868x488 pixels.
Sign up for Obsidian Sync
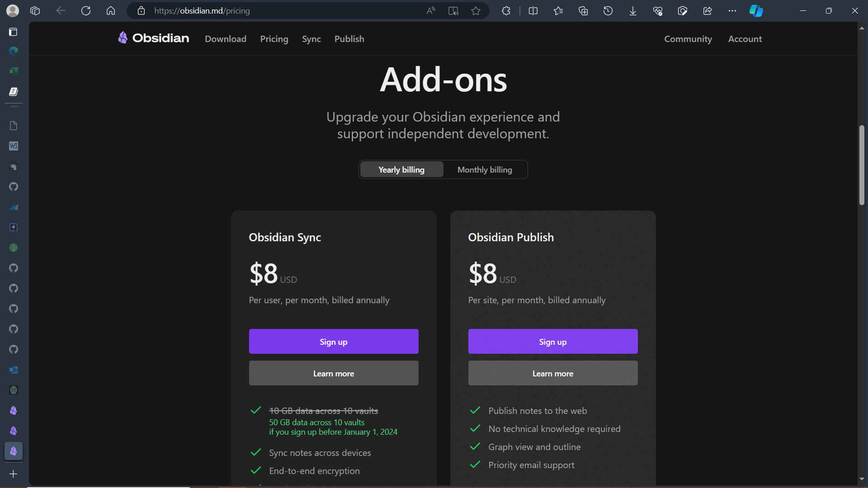(x=334, y=342)
